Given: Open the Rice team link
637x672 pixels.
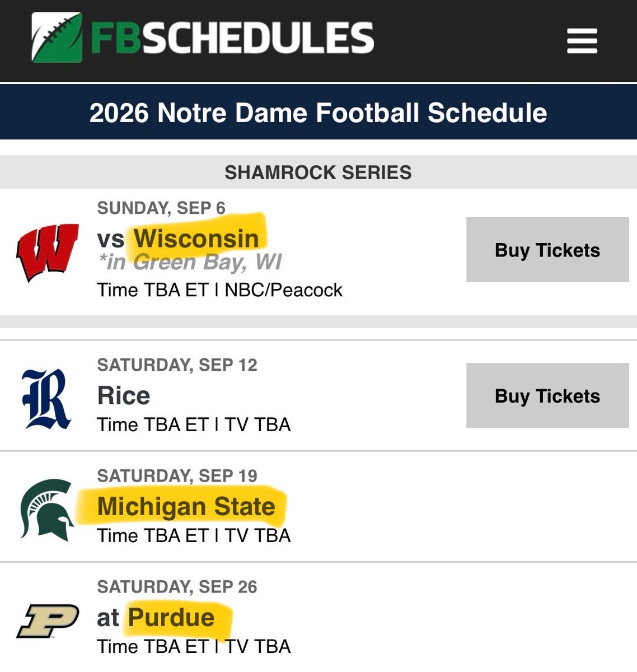Looking at the screenshot, I should (124, 395).
